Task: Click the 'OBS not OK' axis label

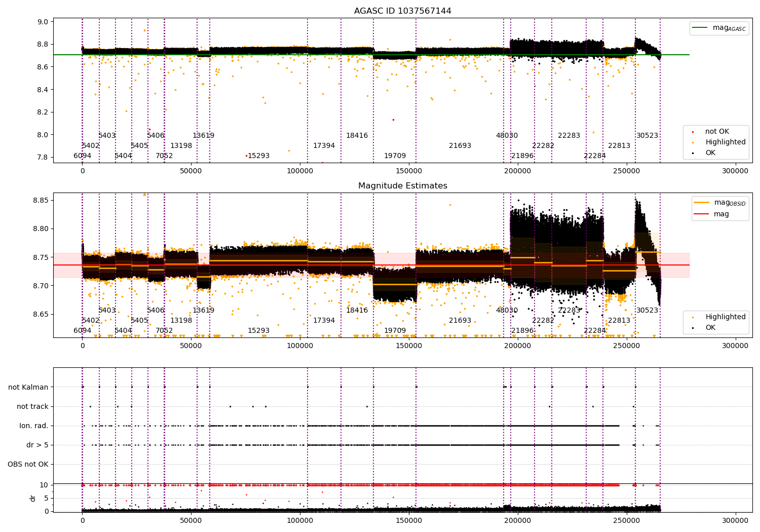Action: [28, 464]
